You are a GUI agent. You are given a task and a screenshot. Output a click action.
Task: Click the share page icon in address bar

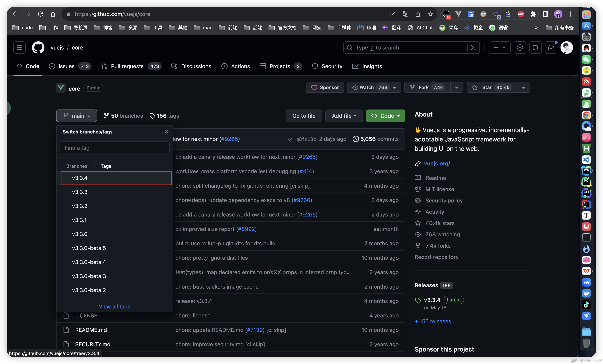[418, 14]
